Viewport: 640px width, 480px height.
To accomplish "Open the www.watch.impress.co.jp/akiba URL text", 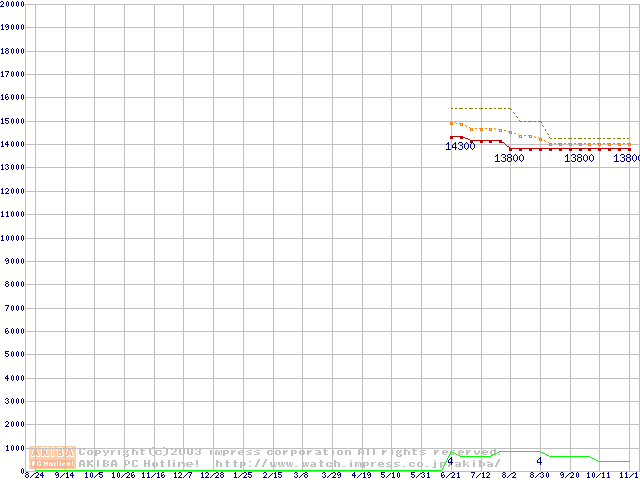I will tap(357, 463).
